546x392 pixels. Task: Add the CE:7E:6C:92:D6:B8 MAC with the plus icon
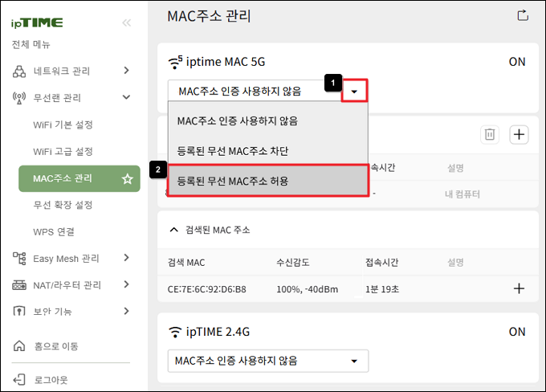(519, 288)
